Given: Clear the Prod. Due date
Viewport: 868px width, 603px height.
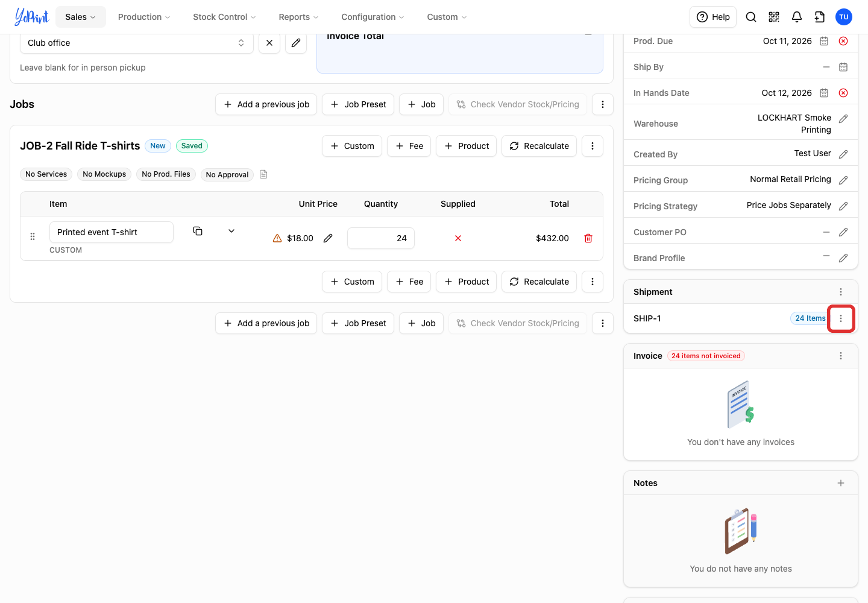Looking at the screenshot, I should pyautogui.click(x=843, y=41).
